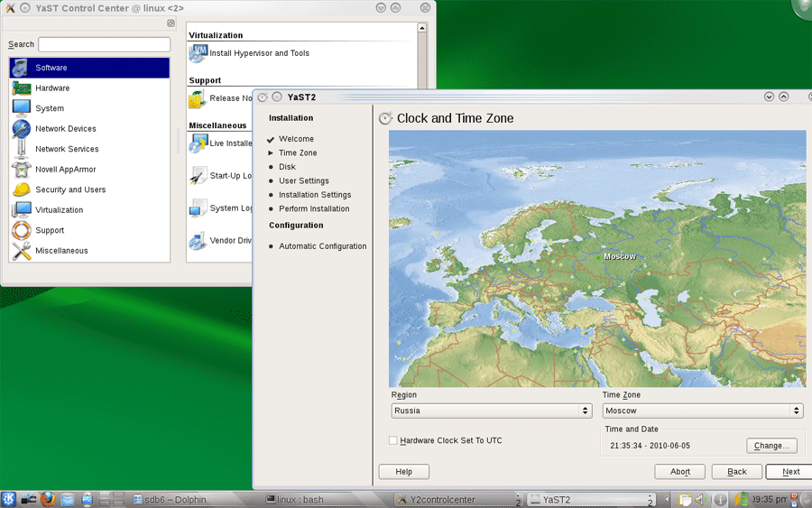Click Change… for time and date

coord(771,446)
